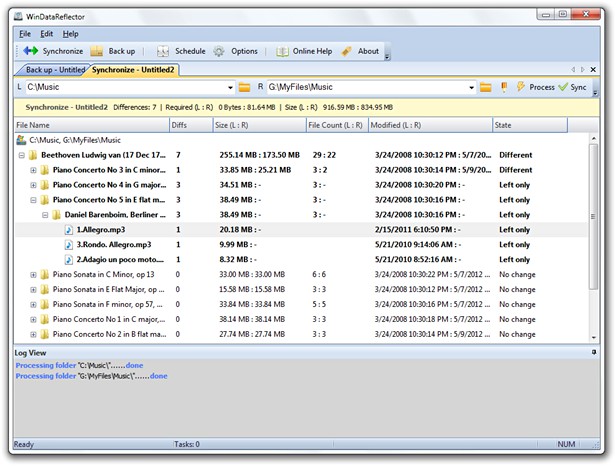Click folder icon of Beethoven Ludwig van row

click(33, 155)
